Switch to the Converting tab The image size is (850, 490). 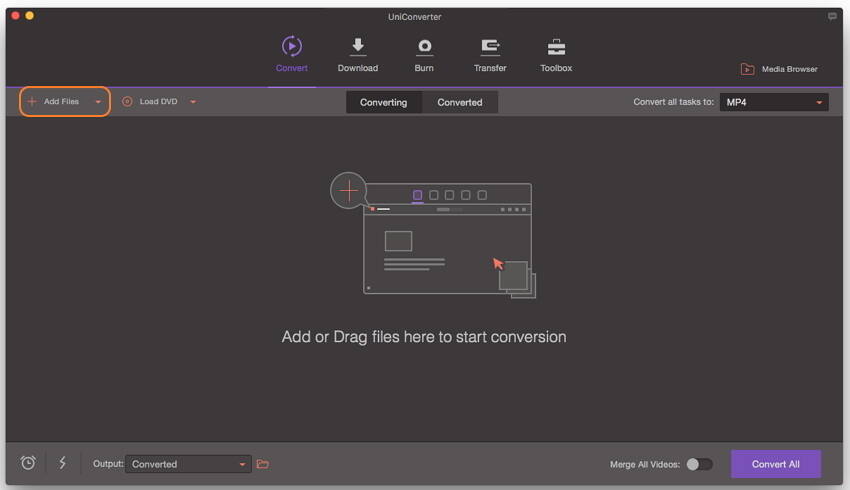pos(384,102)
